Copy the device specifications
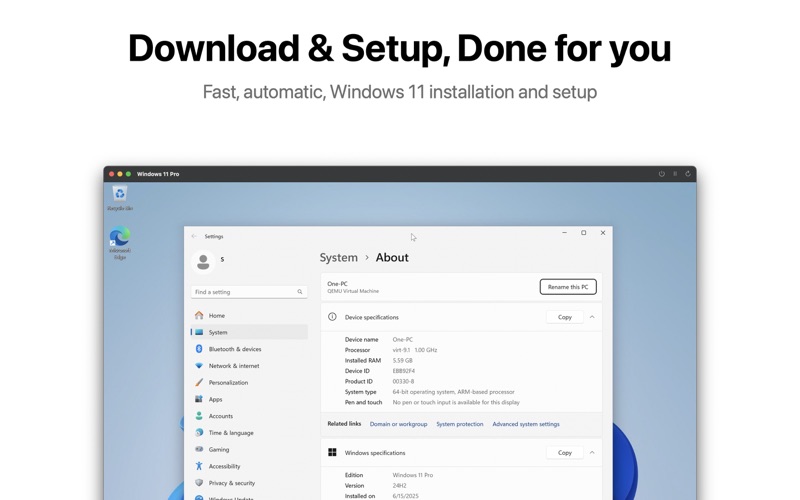Viewport: 800px width, 500px height. 564,317
